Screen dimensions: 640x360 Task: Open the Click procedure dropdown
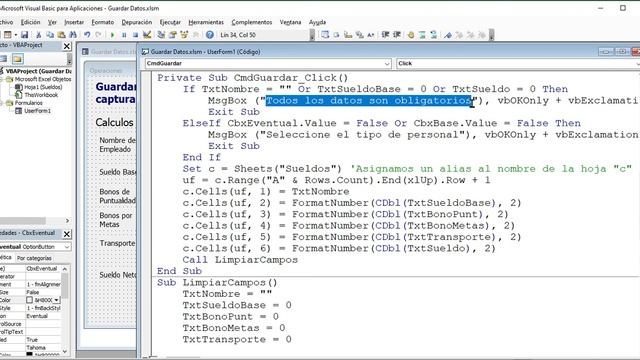pos(637,64)
